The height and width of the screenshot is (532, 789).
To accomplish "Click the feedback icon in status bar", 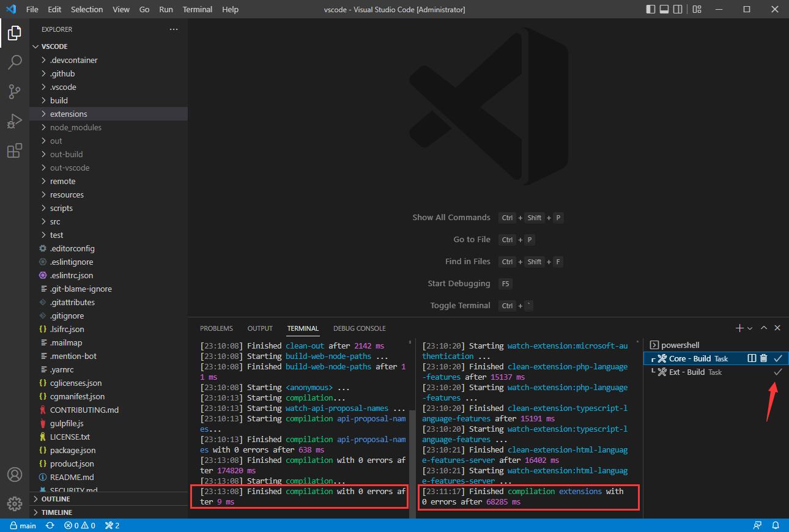I will pyautogui.click(x=758, y=525).
